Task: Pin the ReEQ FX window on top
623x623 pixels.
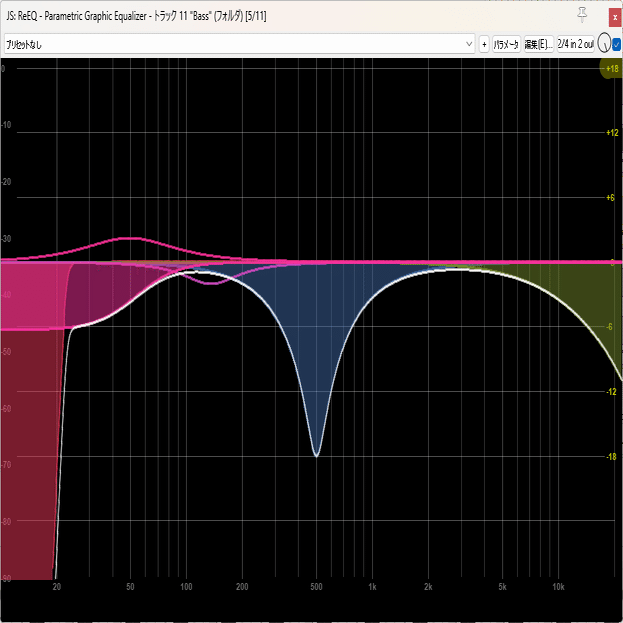Action: pos(582,15)
